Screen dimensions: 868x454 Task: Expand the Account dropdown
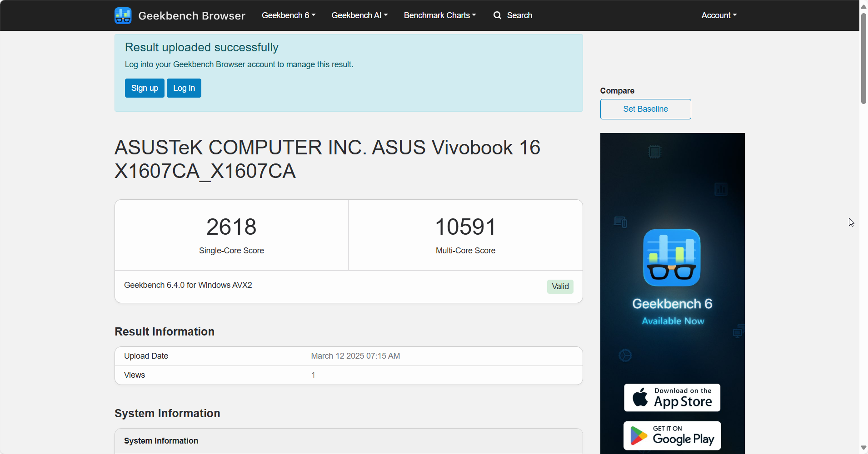pyautogui.click(x=719, y=15)
